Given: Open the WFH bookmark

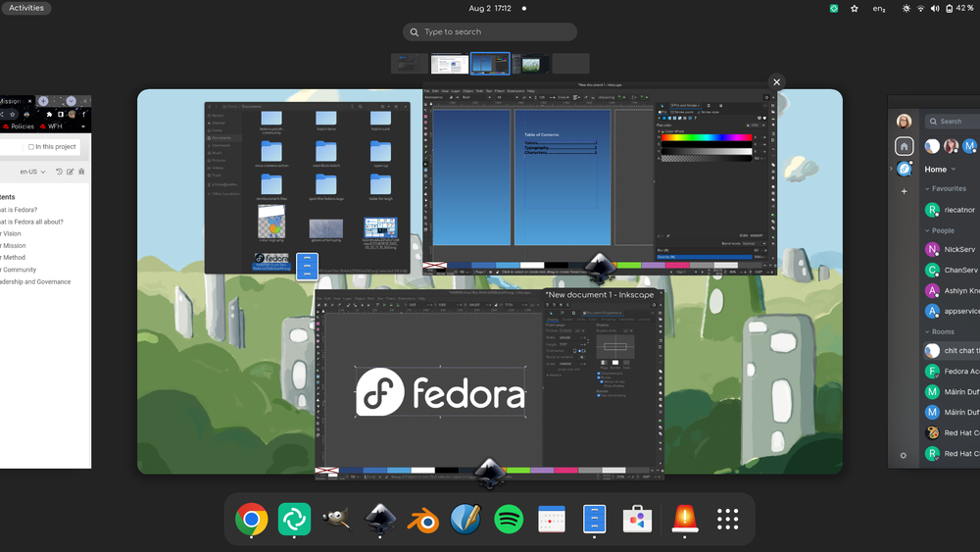Looking at the screenshot, I should (51, 126).
